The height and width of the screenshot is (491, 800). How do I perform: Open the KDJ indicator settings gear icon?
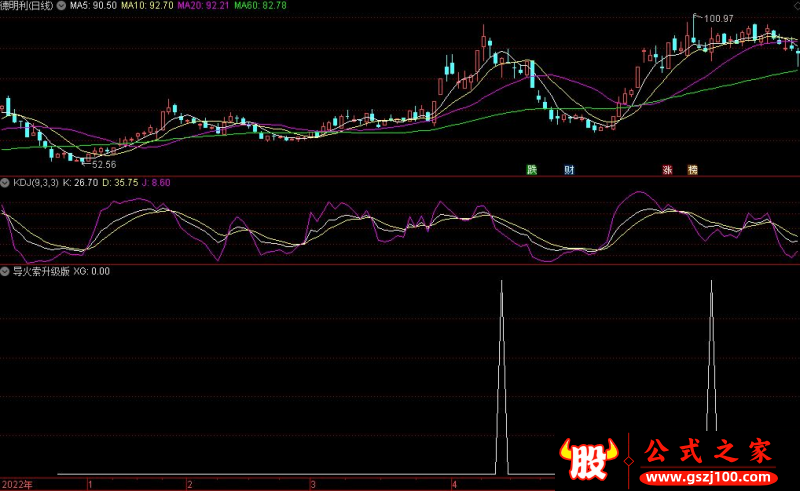tap(5, 183)
